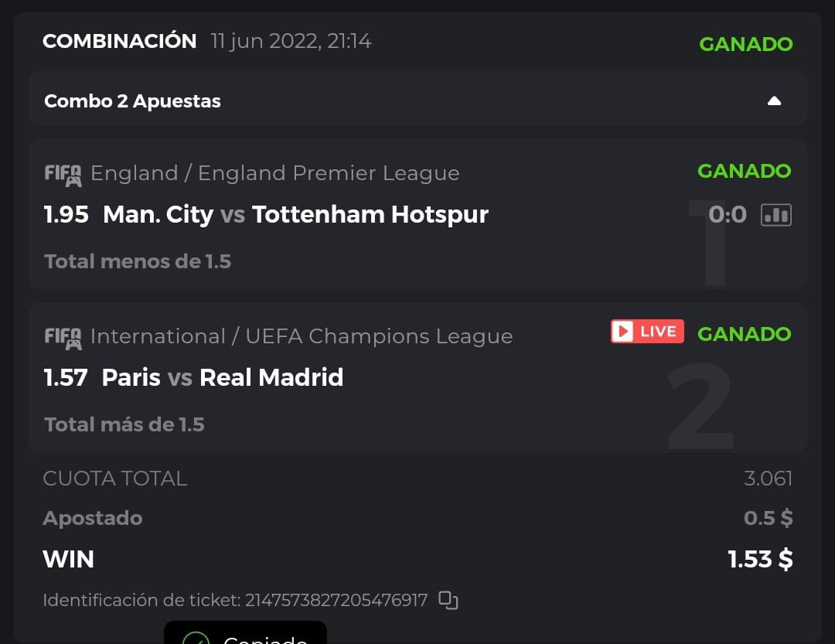Screen dimensions: 835x644
Task: Click UEFA Champions League label
Action: tap(302, 336)
